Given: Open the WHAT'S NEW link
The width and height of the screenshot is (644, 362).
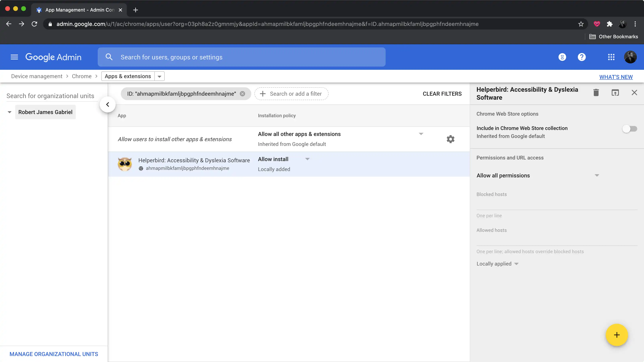Looking at the screenshot, I should (616, 77).
